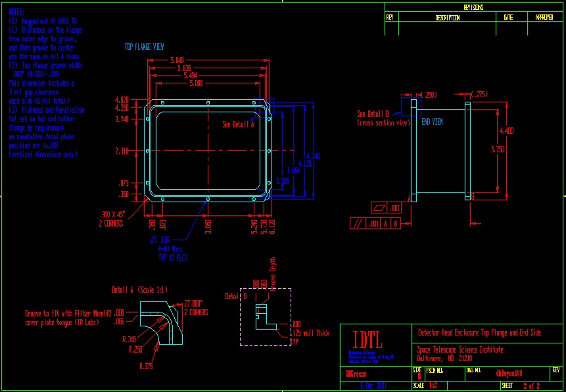Click the parallelism tolerance symbol box
This screenshot has height=392, width=566.
358,223
